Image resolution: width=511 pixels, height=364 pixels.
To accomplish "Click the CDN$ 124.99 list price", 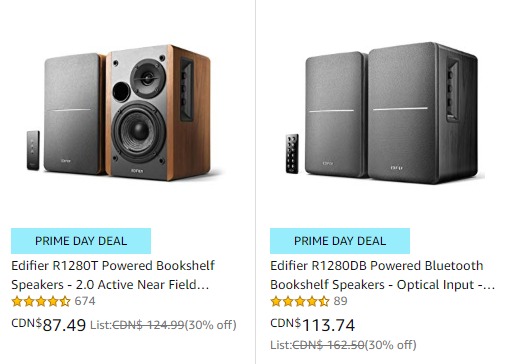I will (x=148, y=325).
